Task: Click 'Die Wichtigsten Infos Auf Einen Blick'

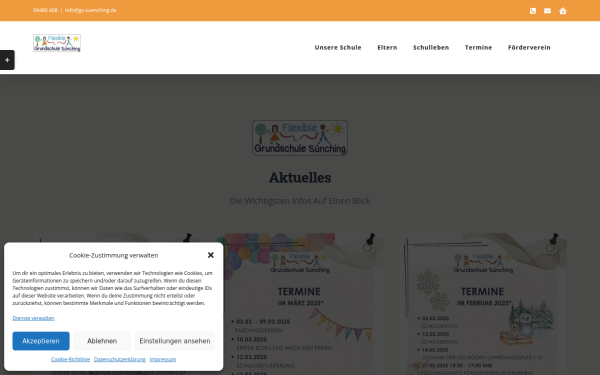Action: point(300,201)
